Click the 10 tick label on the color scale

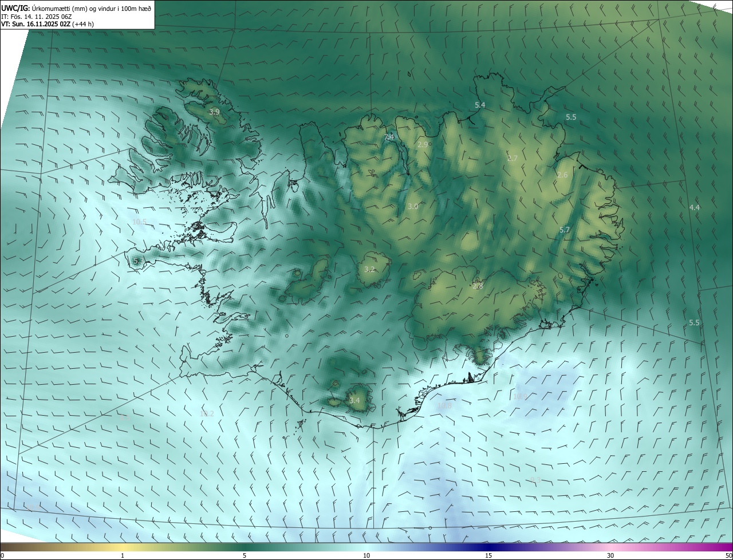[x=366, y=555]
